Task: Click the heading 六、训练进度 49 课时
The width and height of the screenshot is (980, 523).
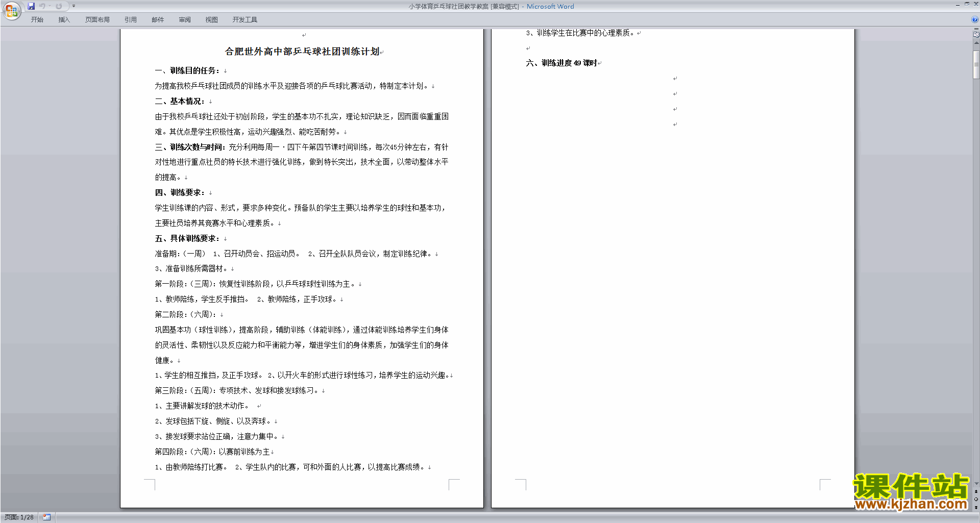Action: 561,63
